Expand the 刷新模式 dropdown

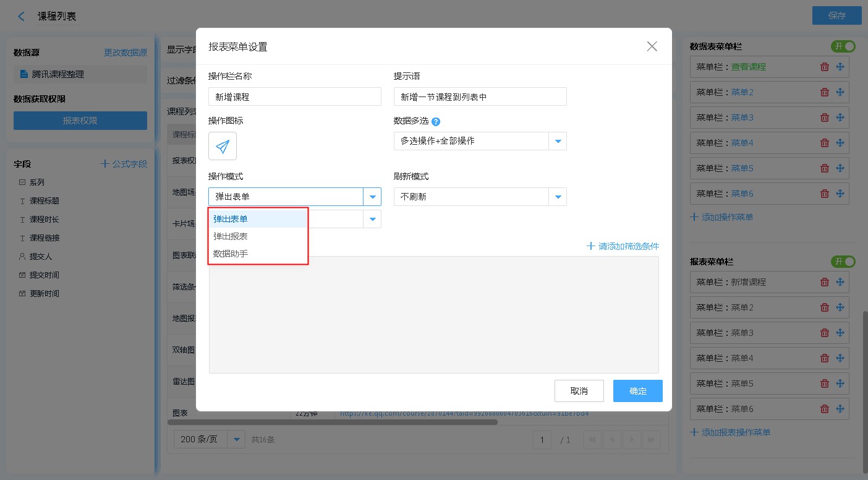tap(558, 197)
